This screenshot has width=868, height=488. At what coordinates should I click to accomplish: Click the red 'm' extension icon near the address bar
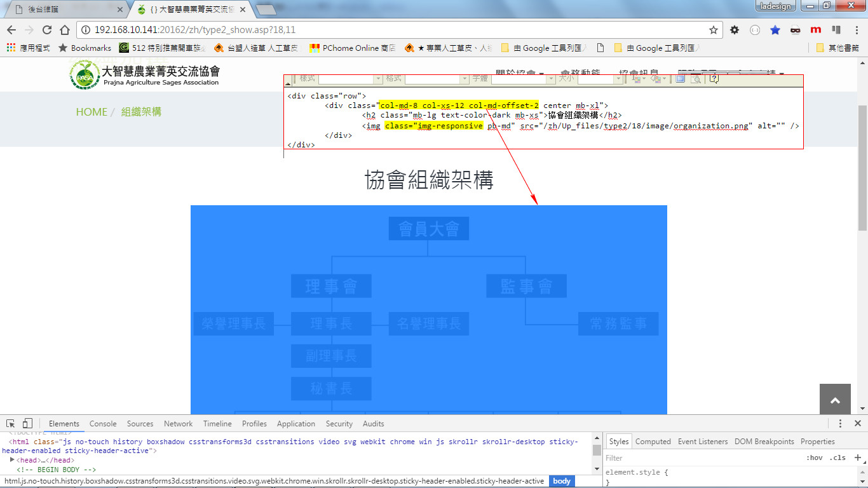point(815,29)
